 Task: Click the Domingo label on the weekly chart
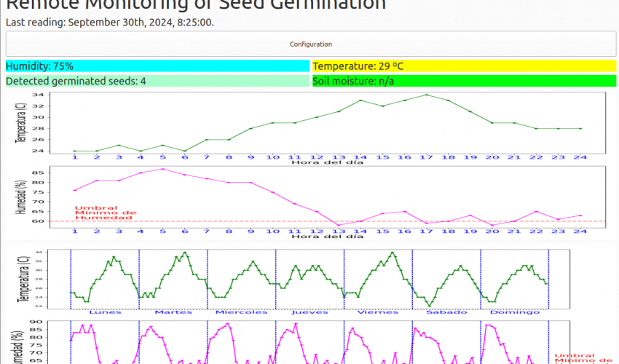(514, 312)
